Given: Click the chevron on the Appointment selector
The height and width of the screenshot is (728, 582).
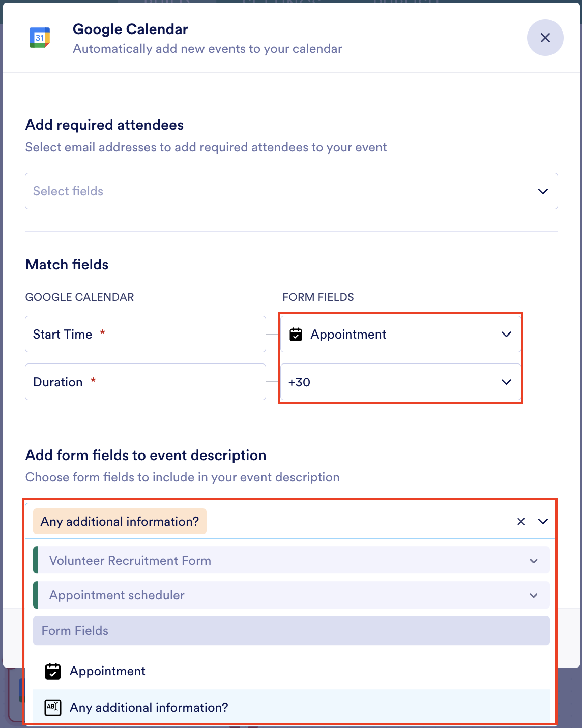Looking at the screenshot, I should pos(506,334).
